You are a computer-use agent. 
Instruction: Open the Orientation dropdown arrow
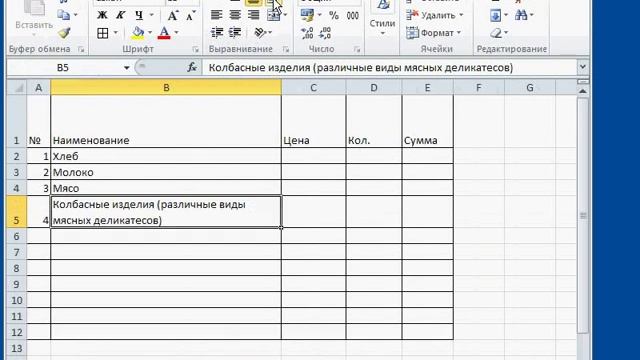pos(270,33)
